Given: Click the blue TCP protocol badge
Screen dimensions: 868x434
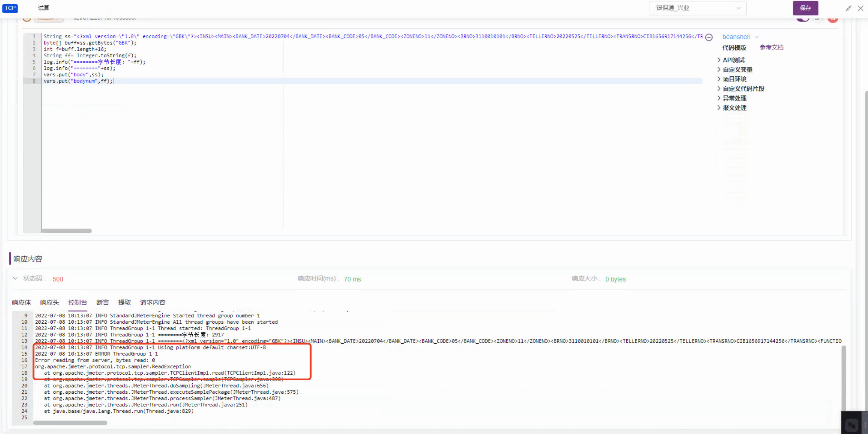Looking at the screenshot, I should pos(10,8).
